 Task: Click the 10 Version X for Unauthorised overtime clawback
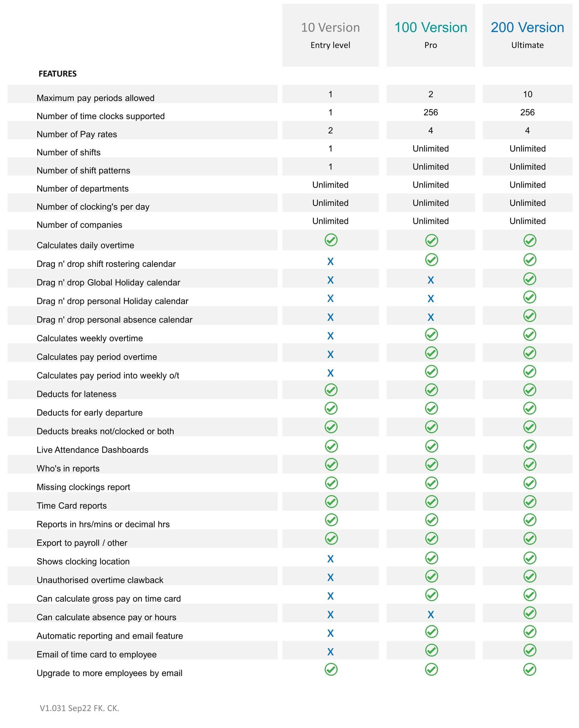point(330,577)
